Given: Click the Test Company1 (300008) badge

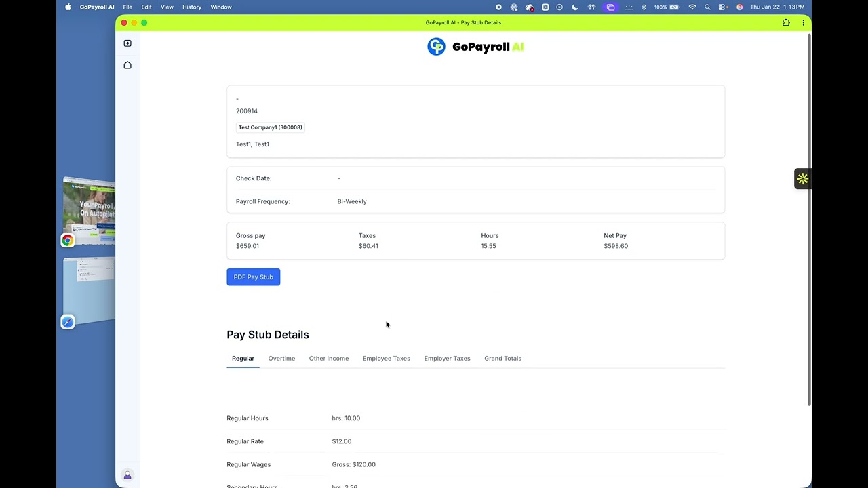Looking at the screenshot, I should pos(270,127).
